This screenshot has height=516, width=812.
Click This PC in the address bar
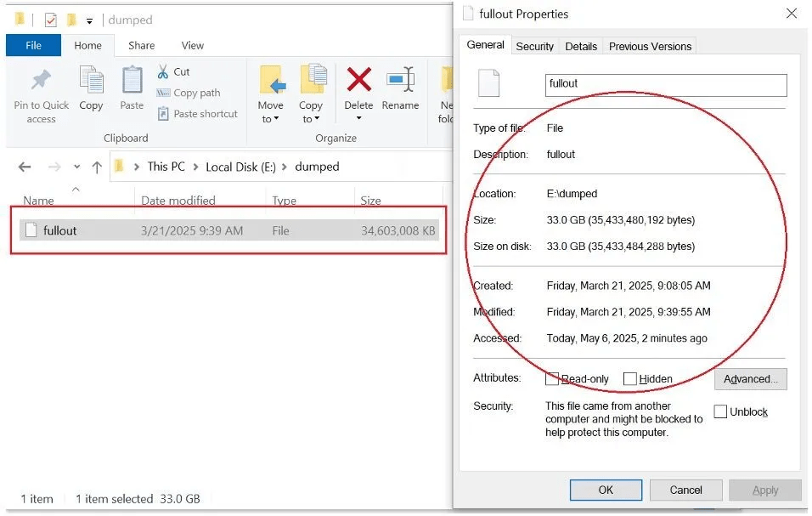click(166, 167)
